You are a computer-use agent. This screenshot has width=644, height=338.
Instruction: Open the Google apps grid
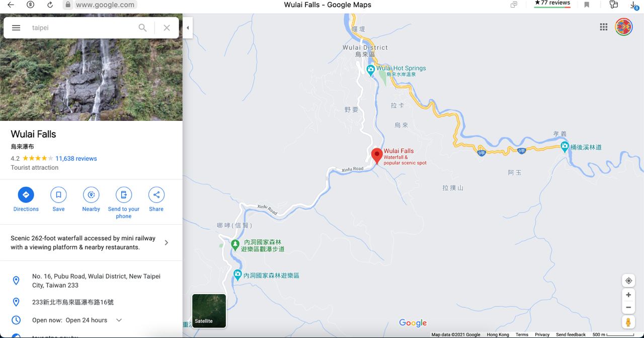604,27
